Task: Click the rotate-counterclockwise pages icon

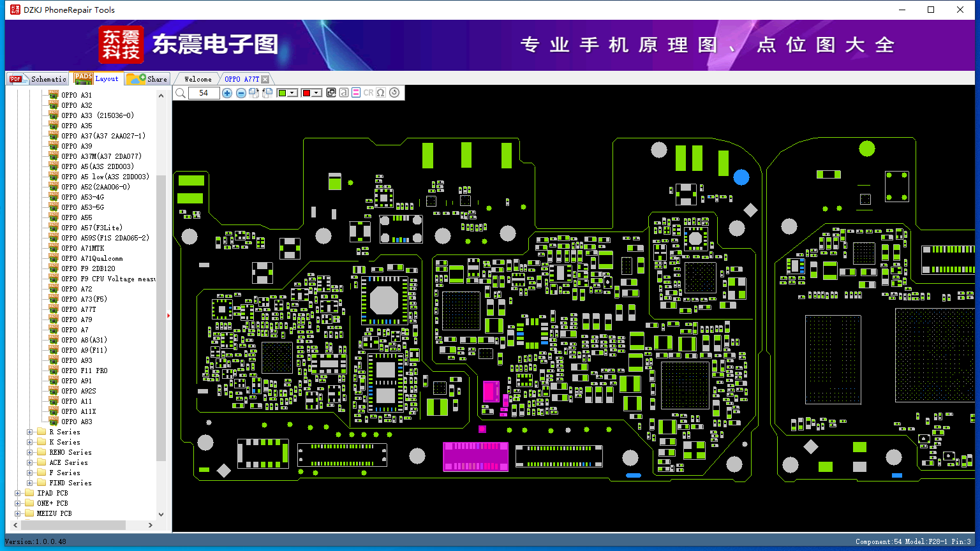Action: [x=267, y=93]
